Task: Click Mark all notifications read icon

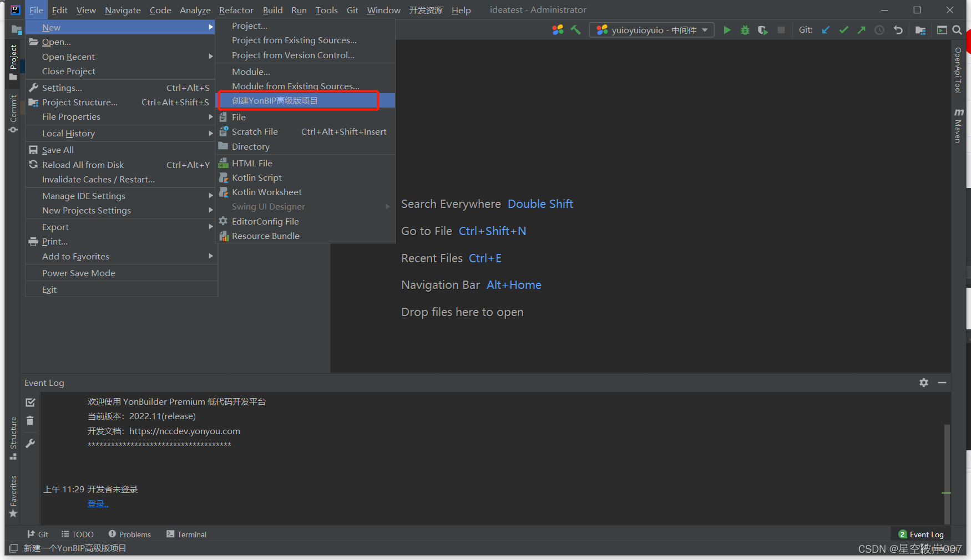Action: [31, 403]
